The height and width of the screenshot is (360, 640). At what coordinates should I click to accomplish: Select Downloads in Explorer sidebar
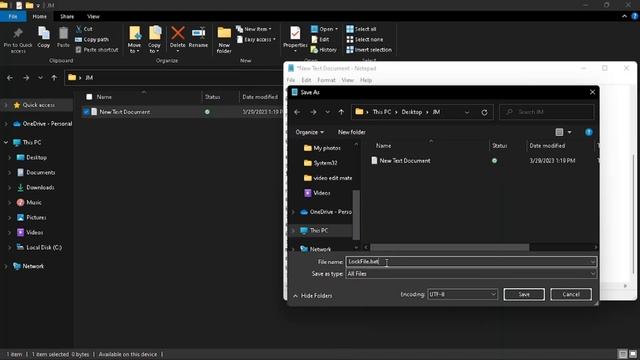tap(36, 188)
